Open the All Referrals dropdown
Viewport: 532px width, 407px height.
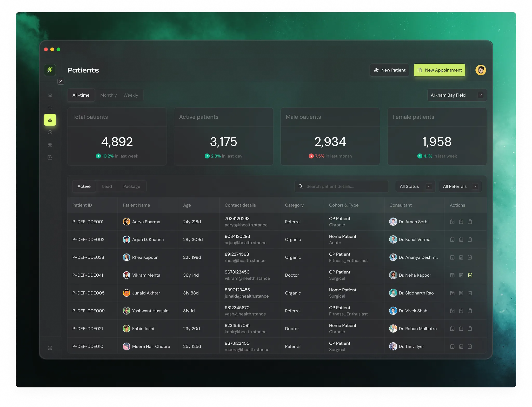click(x=460, y=186)
